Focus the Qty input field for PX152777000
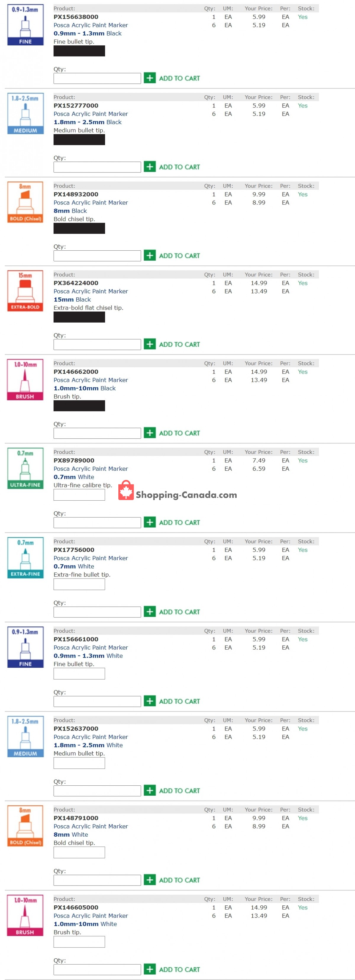 tap(97, 167)
